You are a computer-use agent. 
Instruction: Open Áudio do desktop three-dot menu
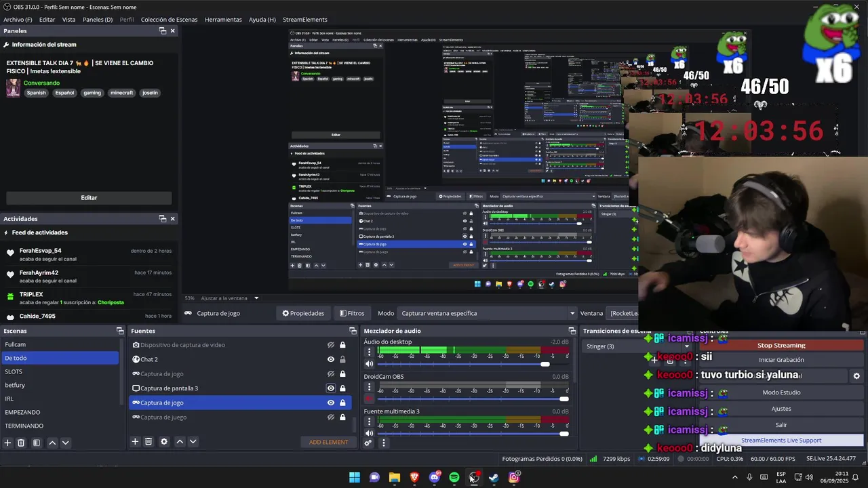[370, 352]
